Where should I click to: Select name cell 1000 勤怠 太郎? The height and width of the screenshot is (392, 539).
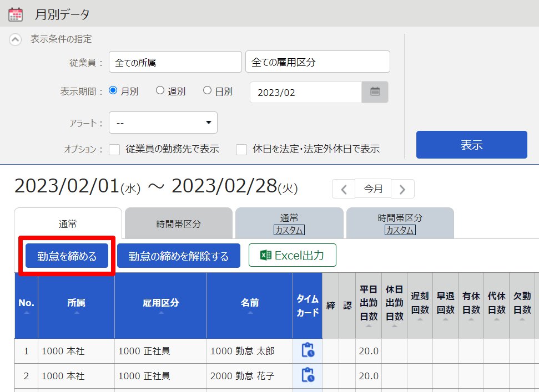(250, 351)
